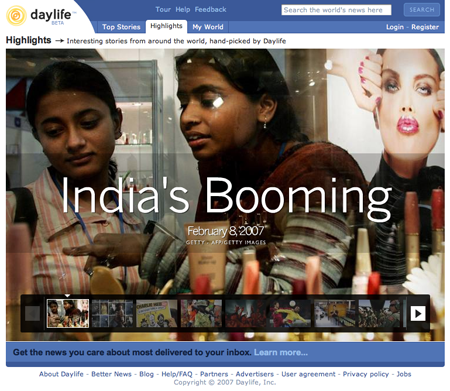This screenshot has width=450, height=391.
Task: Go back with filmstrip previous arrow
Action: [x=33, y=313]
